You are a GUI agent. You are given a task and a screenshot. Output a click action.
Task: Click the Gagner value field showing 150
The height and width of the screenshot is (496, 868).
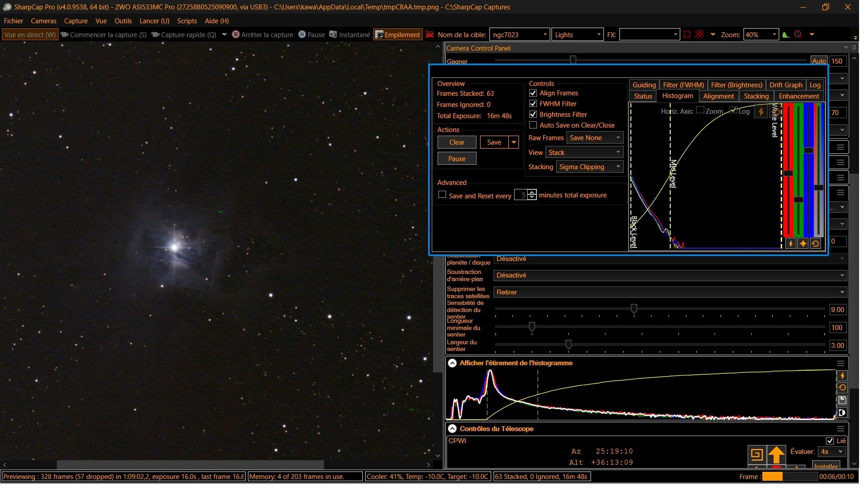(838, 61)
